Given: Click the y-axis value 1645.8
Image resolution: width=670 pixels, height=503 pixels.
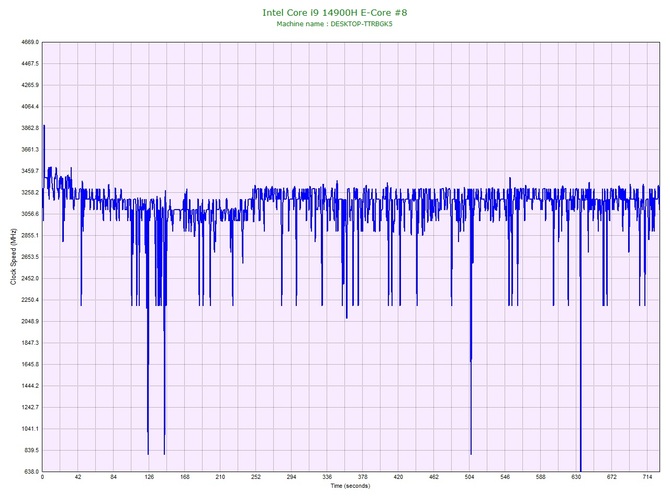Looking at the screenshot, I should pos(30,365).
